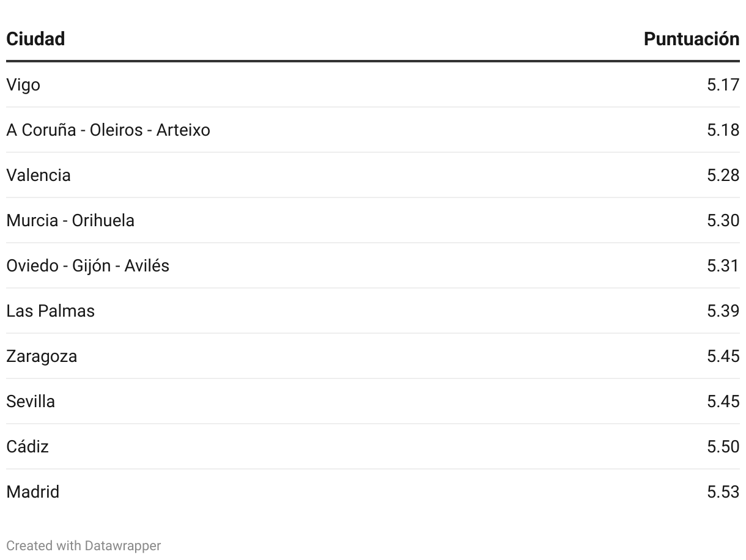
Task: Select the 5.28 score for Valencia
Action: [x=723, y=175]
